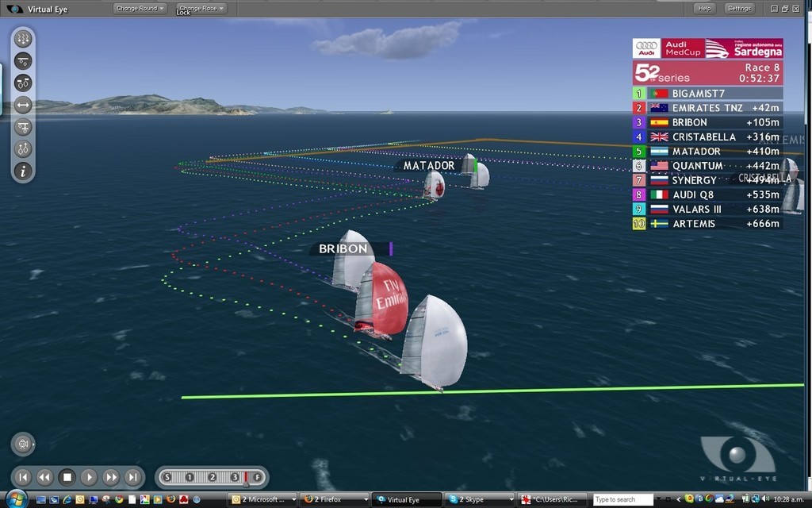
Task: Select QUANTUM leaderboard row
Action: 707,166
